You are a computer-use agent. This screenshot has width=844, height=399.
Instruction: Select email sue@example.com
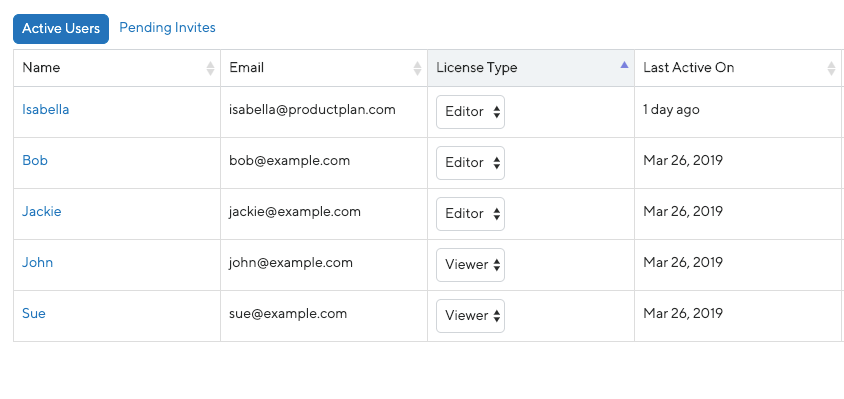[288, 314]
